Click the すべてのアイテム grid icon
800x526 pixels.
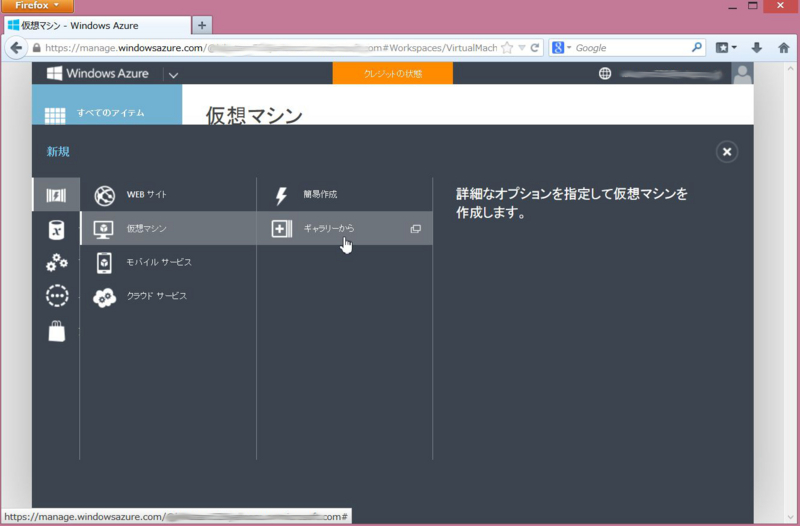click(x=55, y=115)
